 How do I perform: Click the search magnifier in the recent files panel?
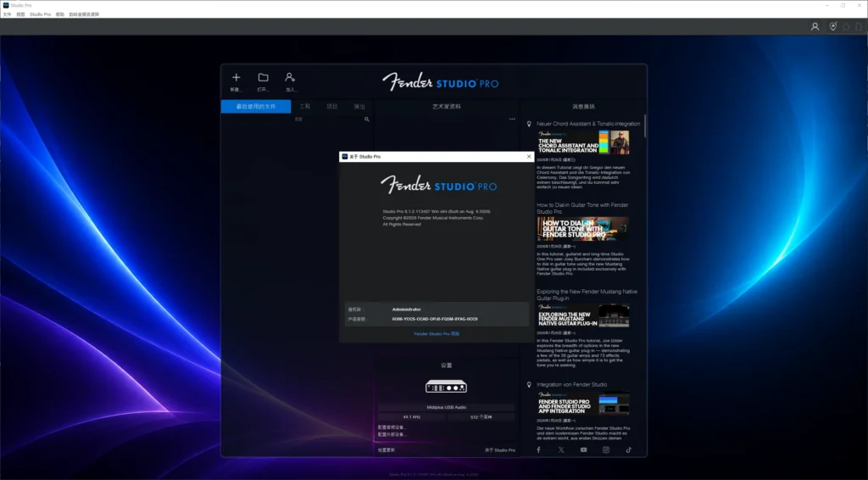click(366, 119)
